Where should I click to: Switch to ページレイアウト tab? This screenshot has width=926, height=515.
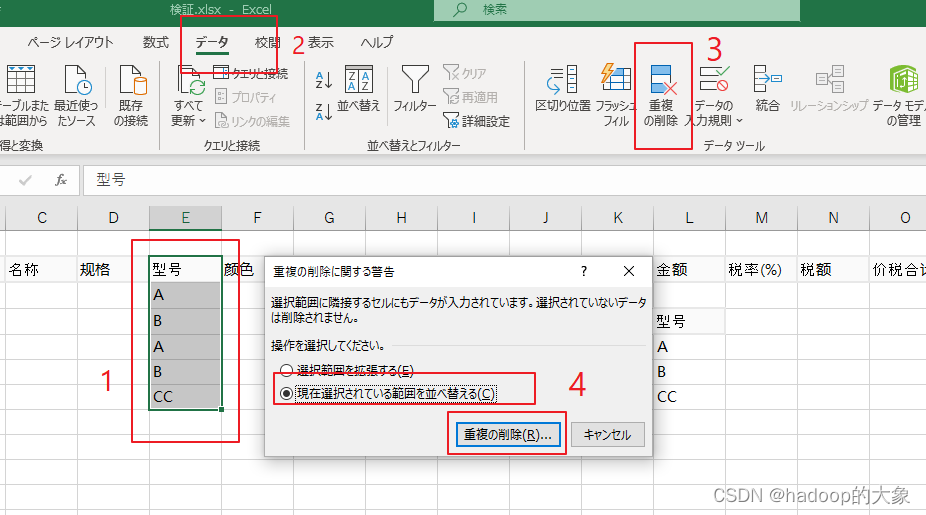point(70,43)
